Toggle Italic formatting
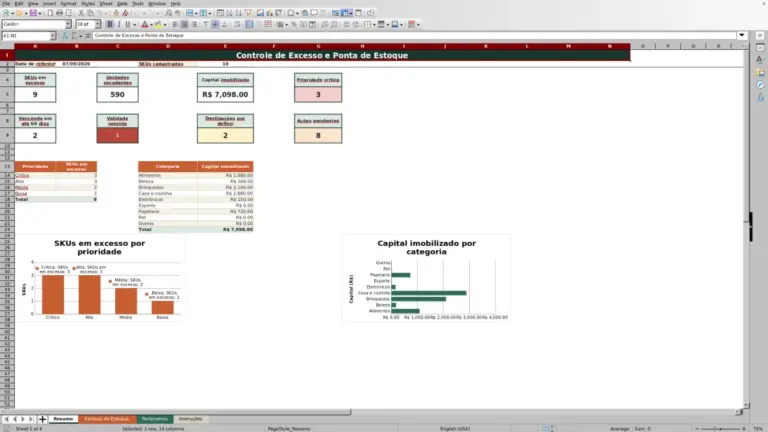 pos(119,24)
